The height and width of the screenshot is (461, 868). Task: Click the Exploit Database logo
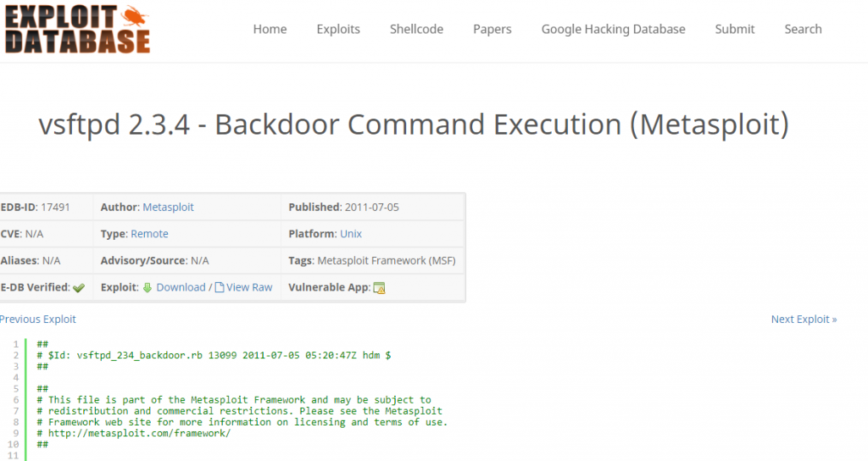77,30
